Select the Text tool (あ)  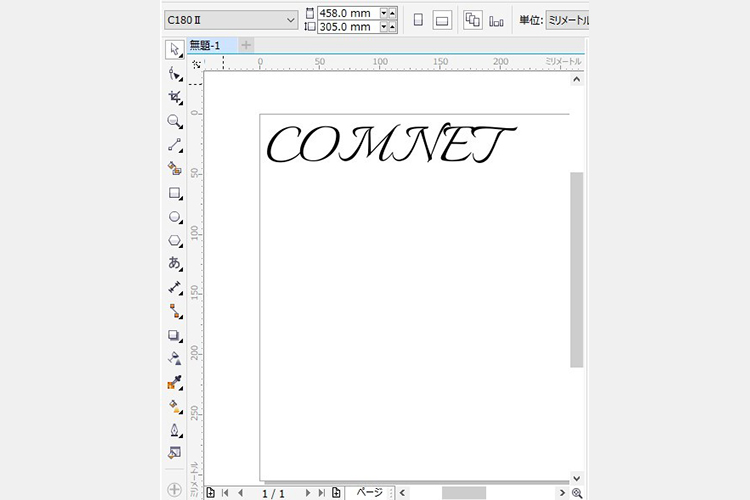tap(175, 264)
